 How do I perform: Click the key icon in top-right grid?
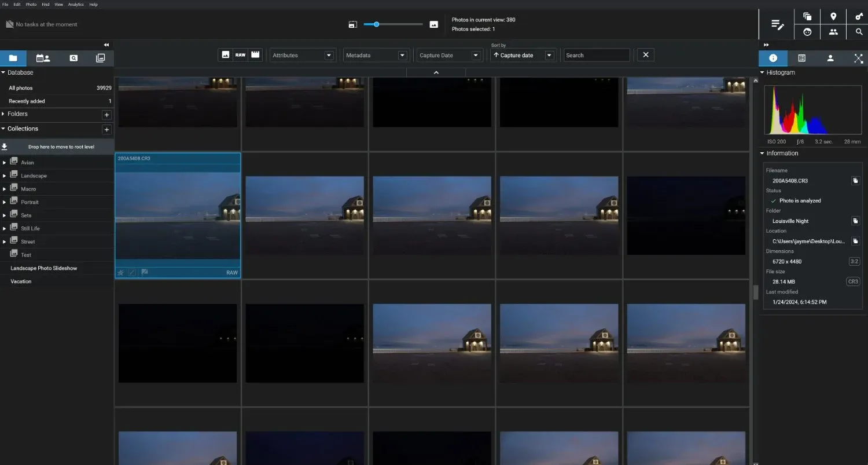859,17
